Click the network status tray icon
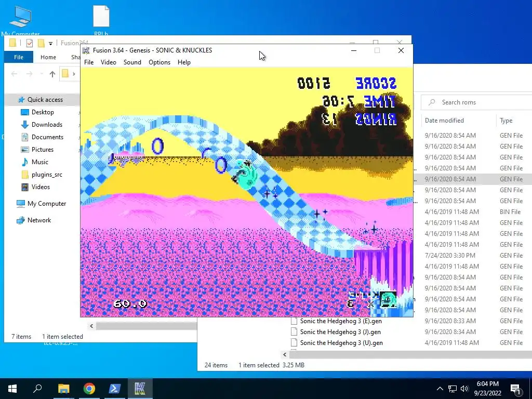Viewport: 532px width, 399px height. tap(453, 389)
